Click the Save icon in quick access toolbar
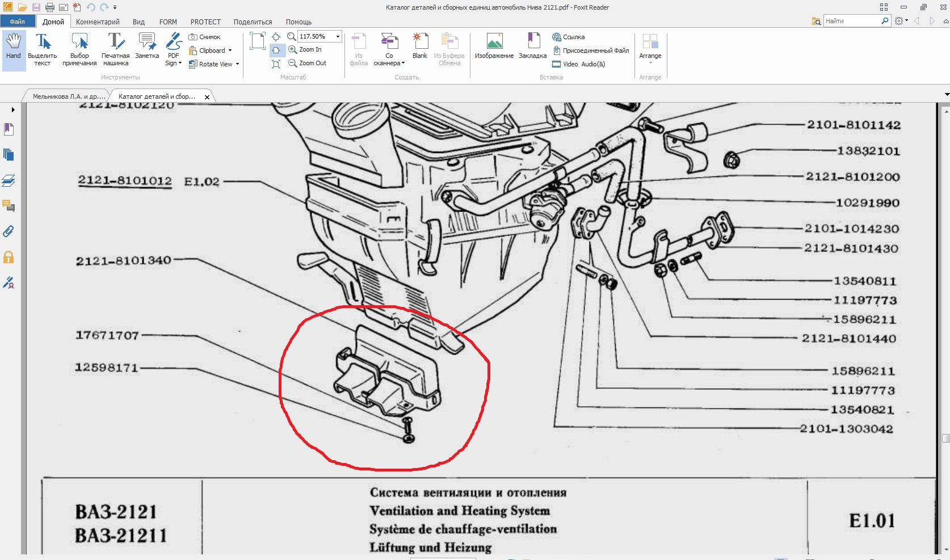This screenshot has width=950, height=560. point(36,7)
